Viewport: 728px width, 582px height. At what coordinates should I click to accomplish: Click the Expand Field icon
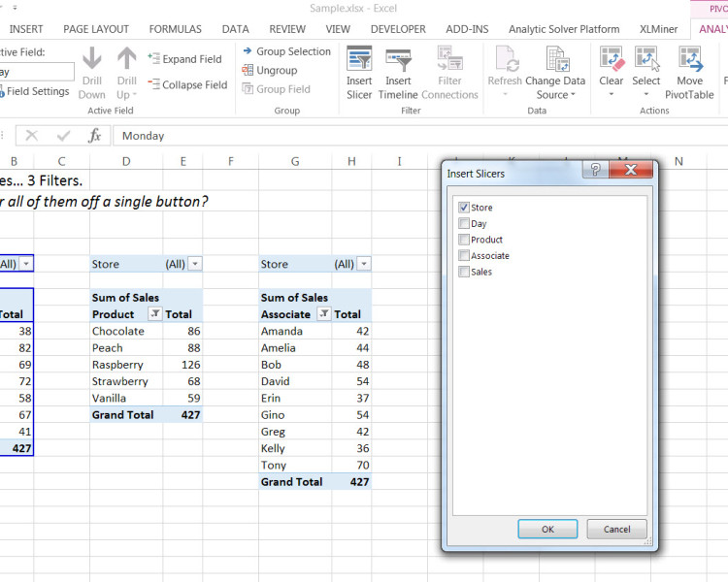(154, 59)
